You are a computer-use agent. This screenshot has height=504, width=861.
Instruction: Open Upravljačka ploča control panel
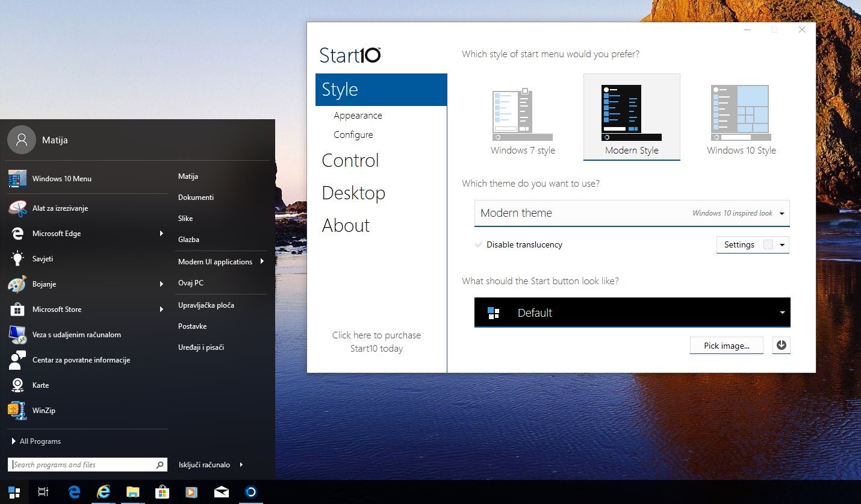(206, 305)
